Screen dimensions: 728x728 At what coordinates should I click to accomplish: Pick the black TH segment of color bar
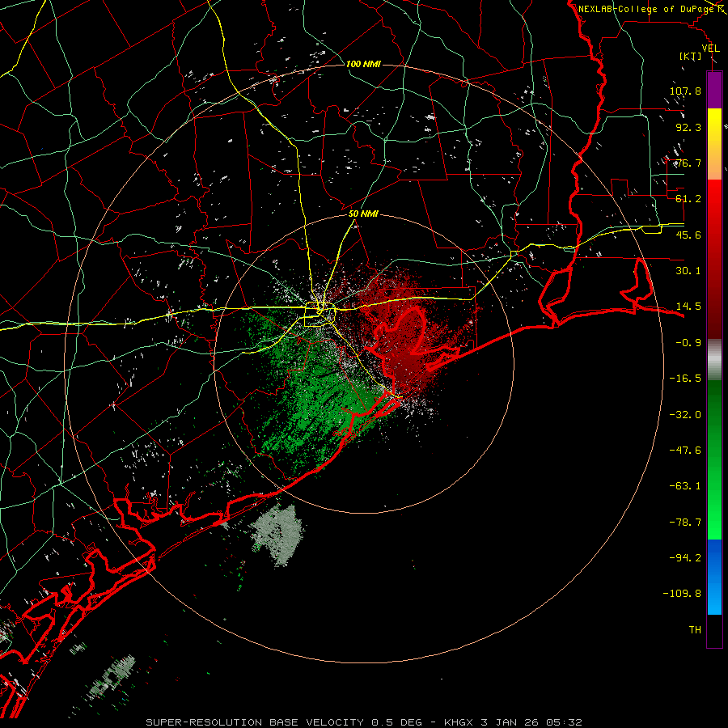[714, 631]
